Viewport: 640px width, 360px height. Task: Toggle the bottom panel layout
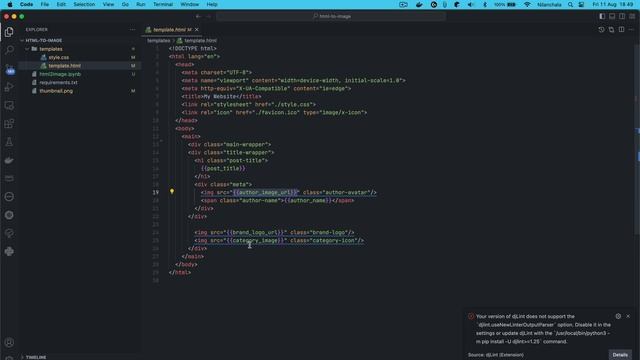tap(612, 16)
